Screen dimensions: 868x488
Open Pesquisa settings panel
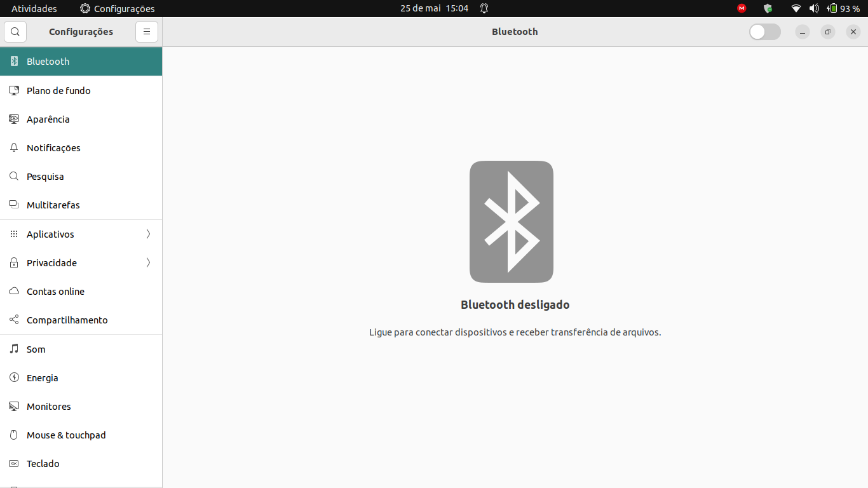[x=81, y=176]
